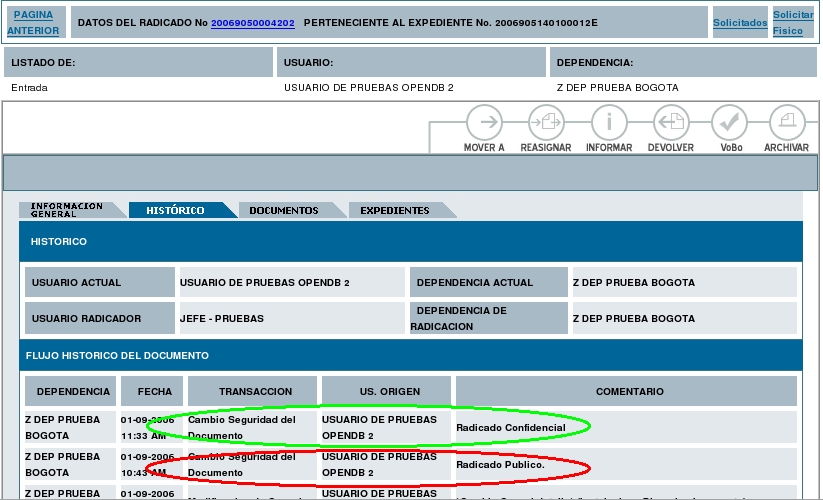Image resolution: width=823 pixels, height=500 pixels.
Task: Click the USUARIO ACTUAL label
Action: click(100, 282)
